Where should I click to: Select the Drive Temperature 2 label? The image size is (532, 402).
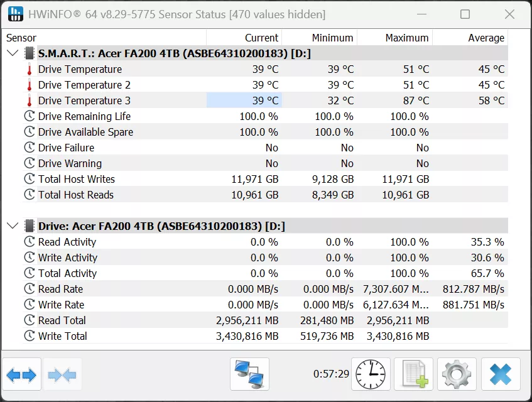(x=84, y=85)
